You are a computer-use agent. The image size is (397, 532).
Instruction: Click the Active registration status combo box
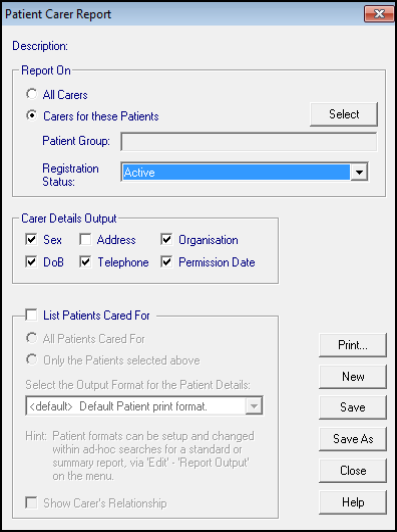[x=244, y=172]
